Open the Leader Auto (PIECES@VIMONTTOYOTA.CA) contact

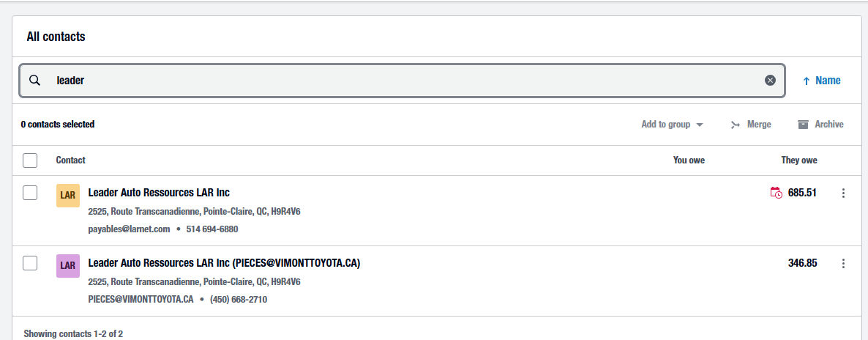[x=224, y=263]
